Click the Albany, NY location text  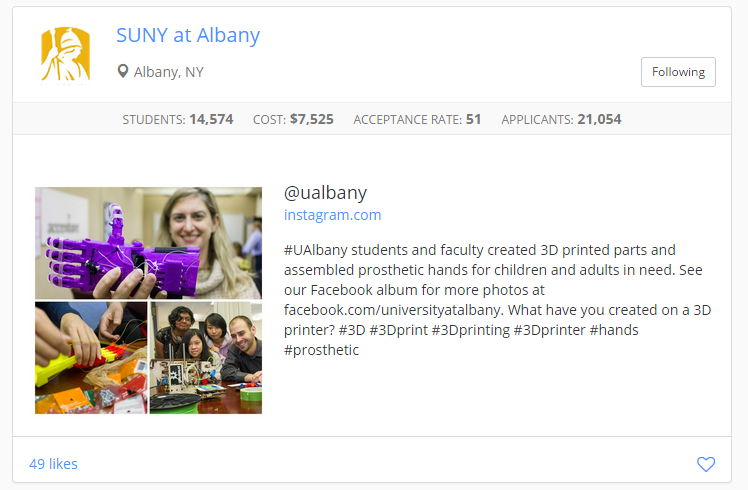coord(168,72)
